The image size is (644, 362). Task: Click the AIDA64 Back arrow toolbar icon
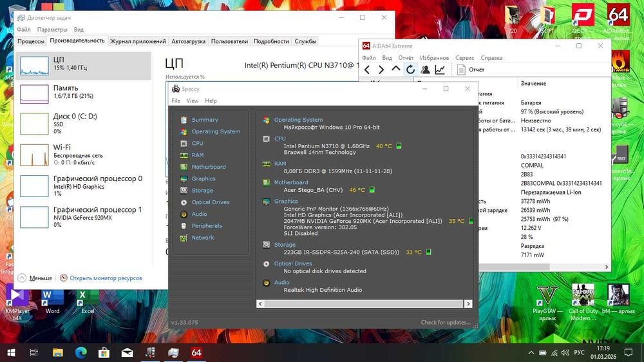(x=367, y=70)
